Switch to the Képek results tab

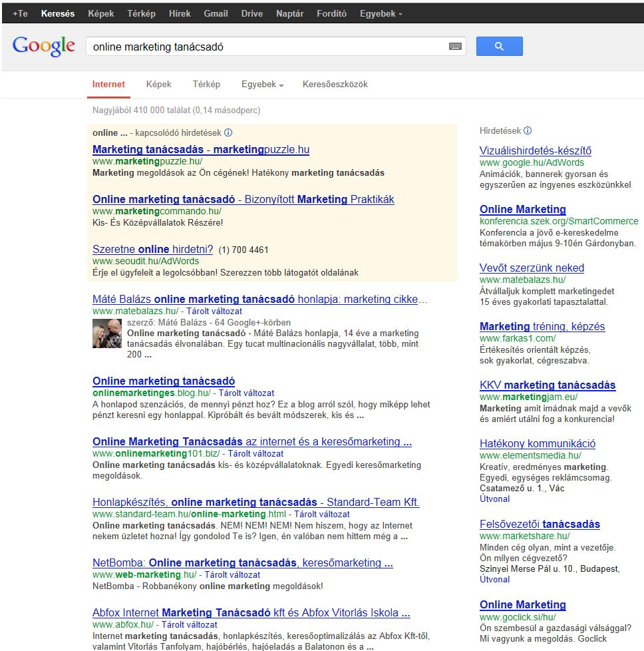tap(158, 85)
